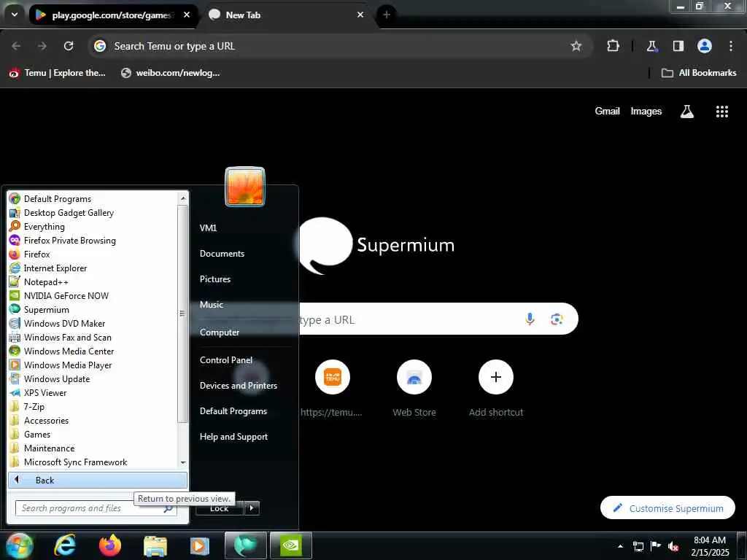The width and height of the screenshot is (747, 560).
Task: Open the taskbar clock and date
Action: (x=710, y=546)
